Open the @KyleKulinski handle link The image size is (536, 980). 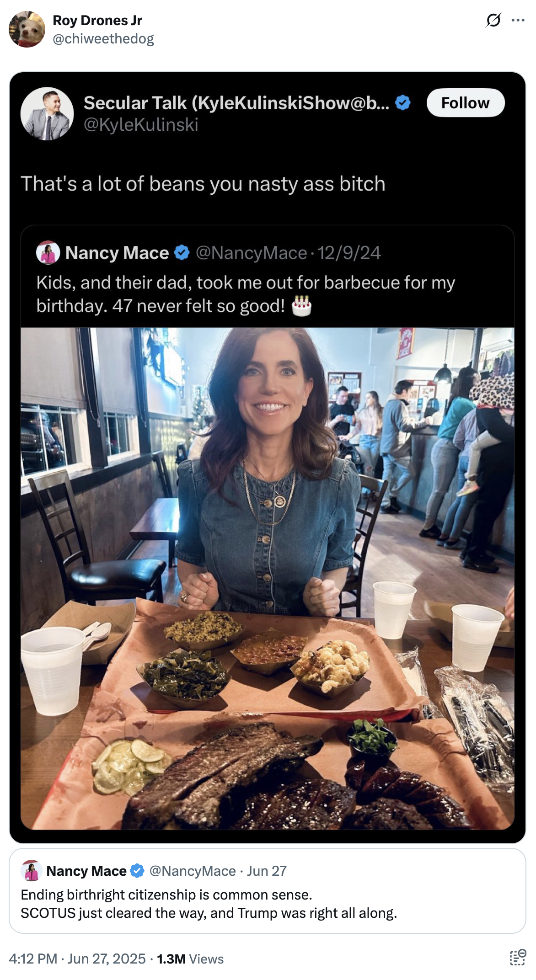click(141, 125)
